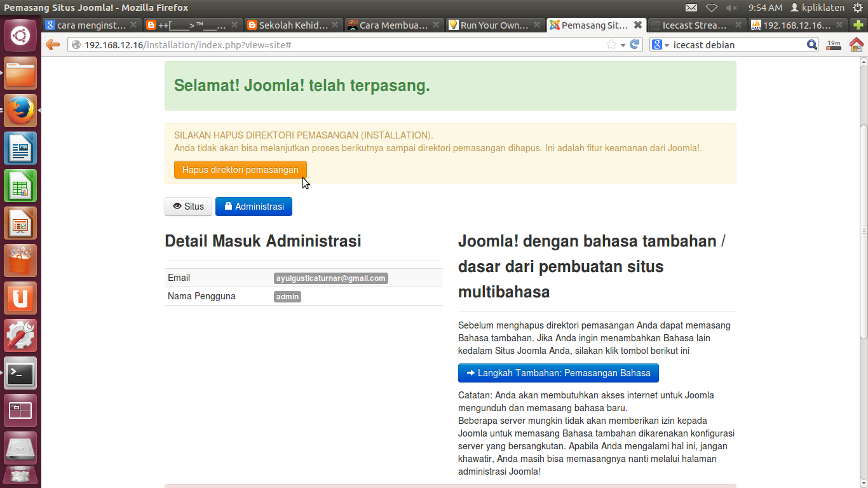The width and height of the screenshot is (868, 488).
Task: Open Ubuntu One from the launcher
Action: pos(20,299)
